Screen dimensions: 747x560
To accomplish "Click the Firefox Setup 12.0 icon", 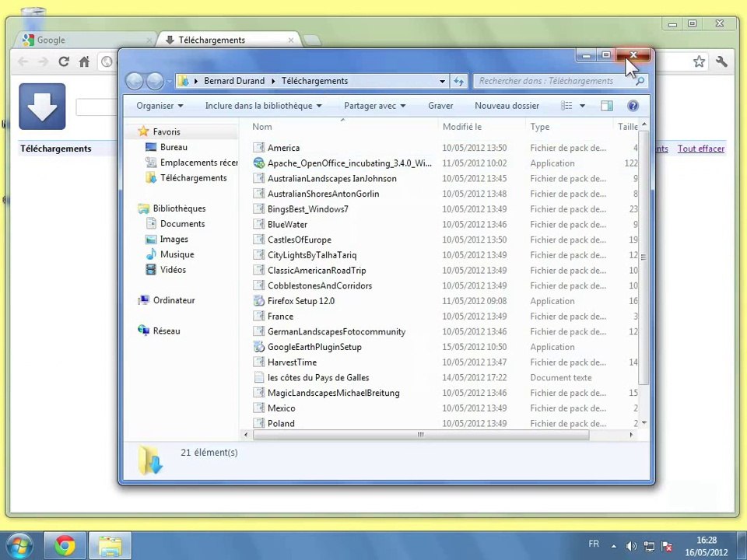I will pyautogui.click(x=258, y=301).
